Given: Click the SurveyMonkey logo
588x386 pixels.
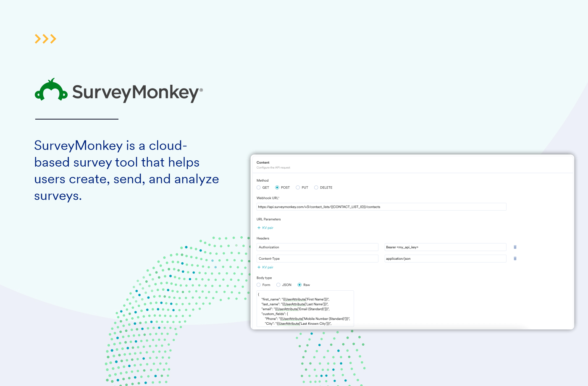Looking at the screenshot, I should 119,90.
